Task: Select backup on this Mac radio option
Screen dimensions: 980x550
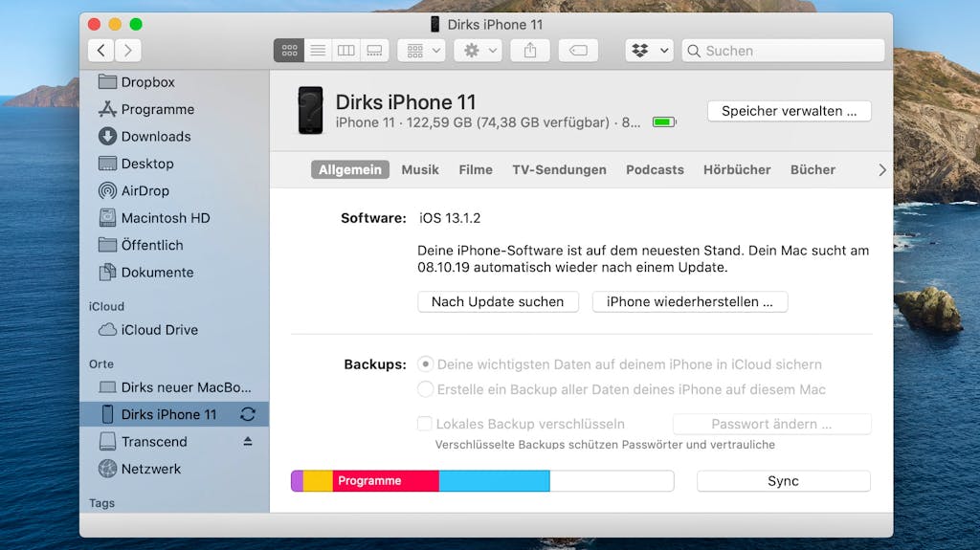Action: tap(425, 389)
